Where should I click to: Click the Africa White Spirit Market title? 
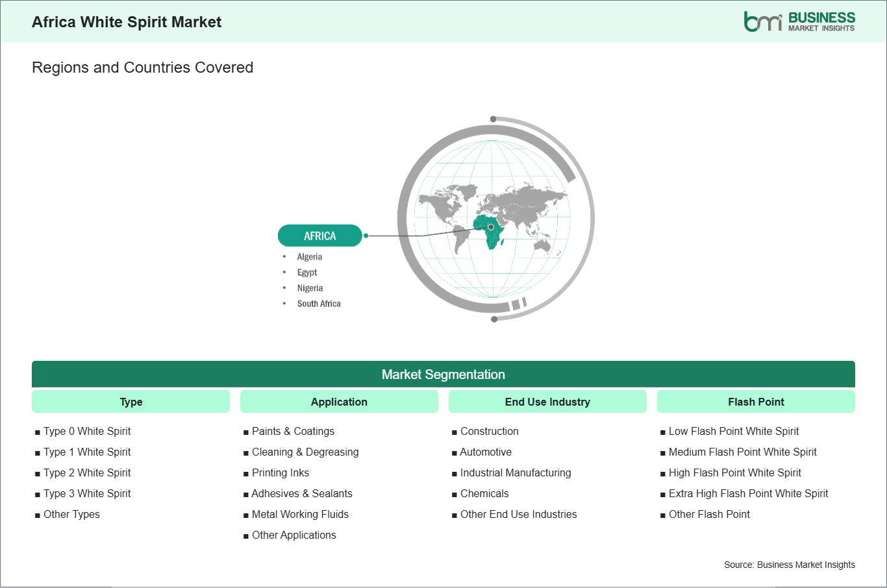click(x=127, y=22)
